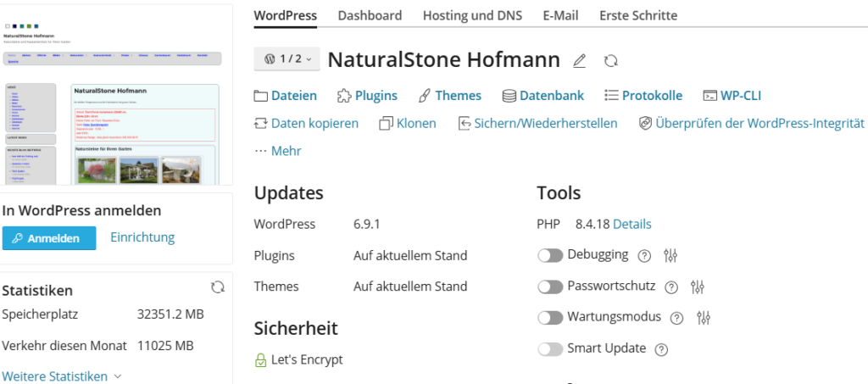The image size is (868, 384).
Task: Expand Weitere Statistiken
Action: [63, 376]
